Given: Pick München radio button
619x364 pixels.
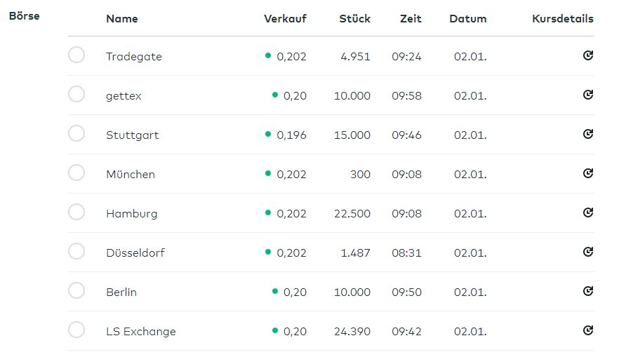Looking at the screenshot, I should click(x=76, y=173).
